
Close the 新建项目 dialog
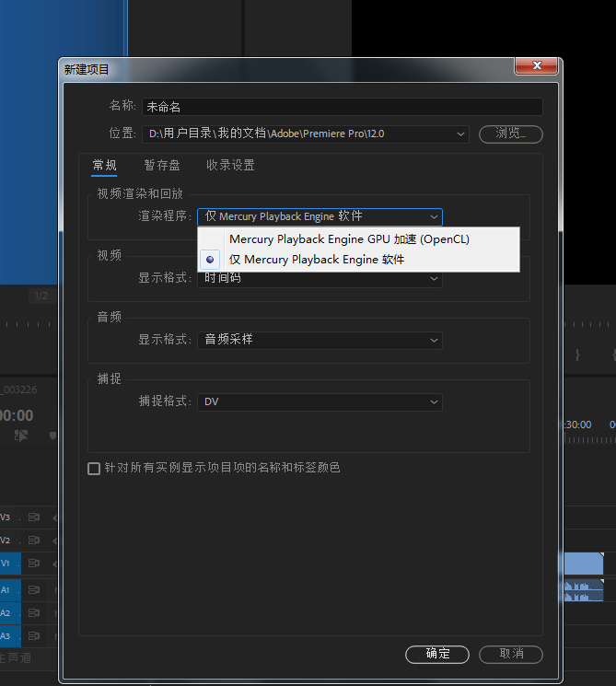pos(537,65)
